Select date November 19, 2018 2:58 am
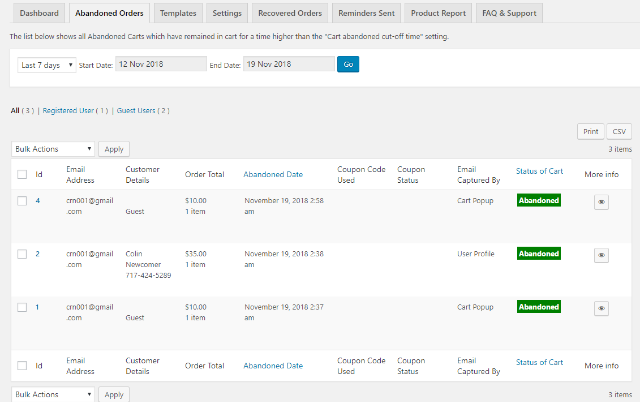The image size is (640, 402). tap(284, 206)
